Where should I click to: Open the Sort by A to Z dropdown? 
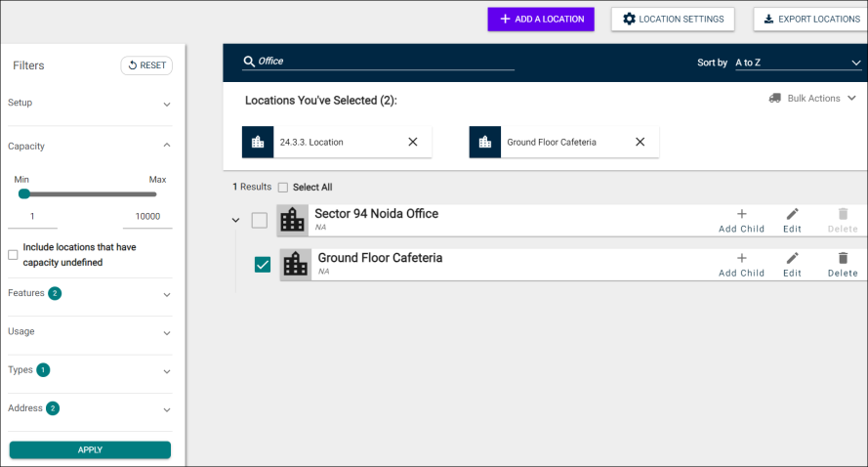pyautogui.click(x=798, y=63)
